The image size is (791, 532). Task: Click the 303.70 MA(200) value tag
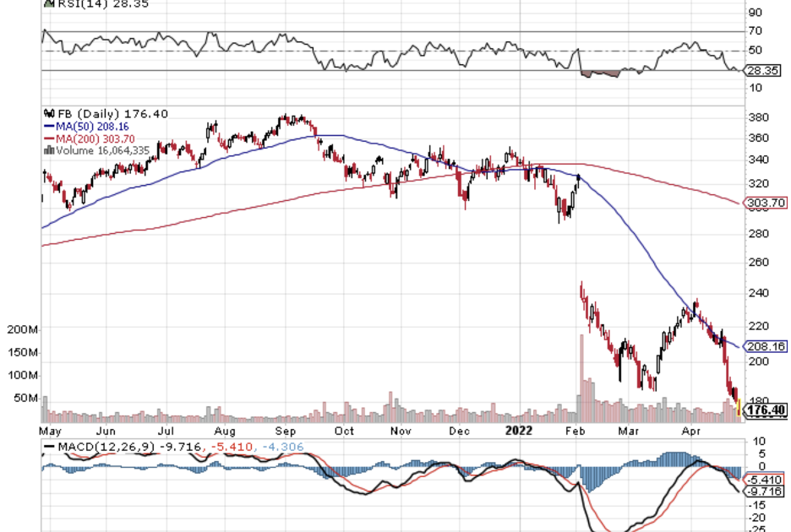pos(767,203)
